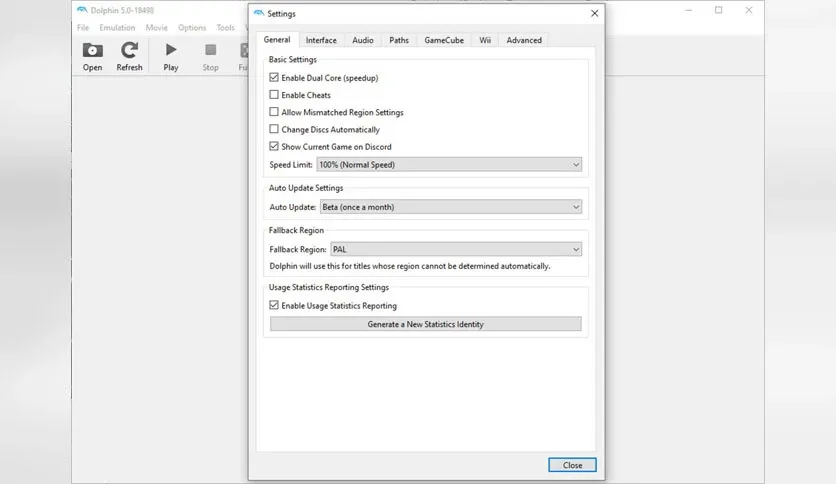836x484 pixels.
Task: Check Change Discs Automatically option
Action: click(274, 129)
